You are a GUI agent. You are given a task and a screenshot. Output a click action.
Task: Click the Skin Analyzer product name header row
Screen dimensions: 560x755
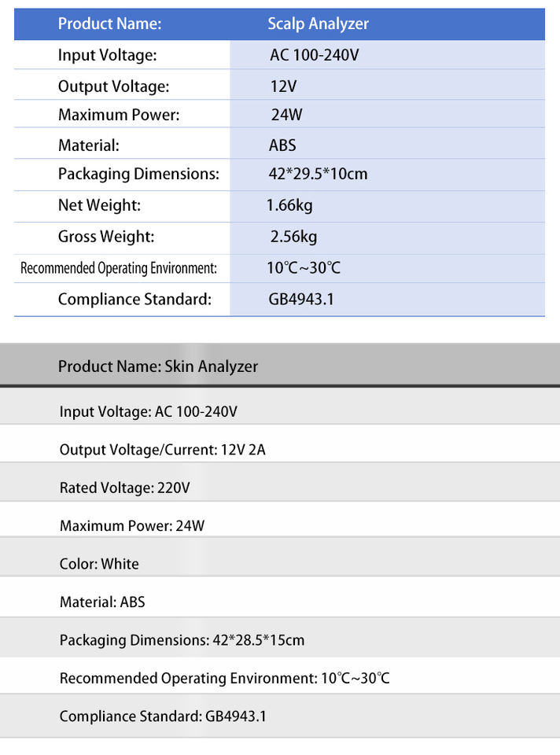158,366
